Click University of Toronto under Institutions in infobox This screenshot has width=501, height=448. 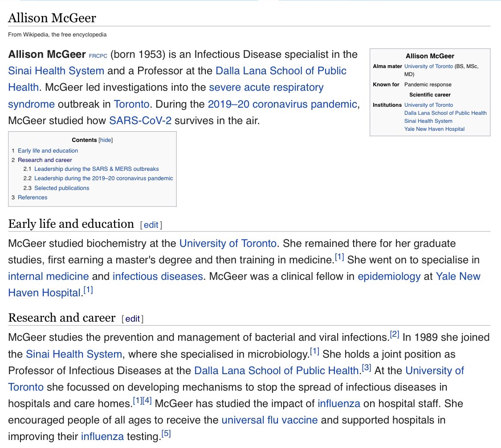pos(428,105)
